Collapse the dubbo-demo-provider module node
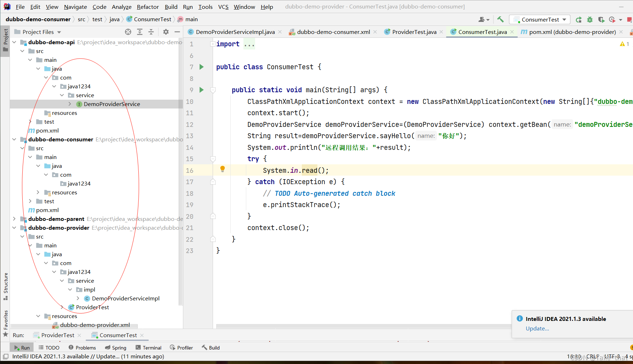The height and width of the screenshot is (364, 633). pos(14,228)
